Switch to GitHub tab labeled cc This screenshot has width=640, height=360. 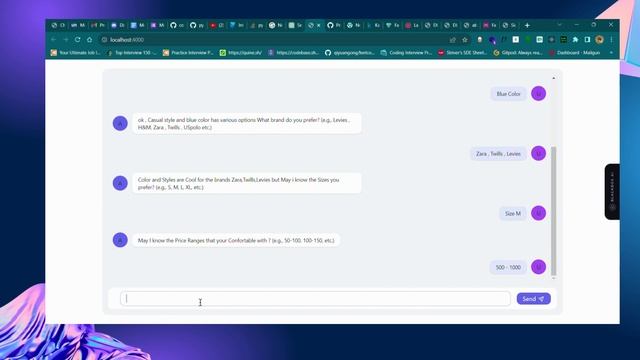pos(177,25)
